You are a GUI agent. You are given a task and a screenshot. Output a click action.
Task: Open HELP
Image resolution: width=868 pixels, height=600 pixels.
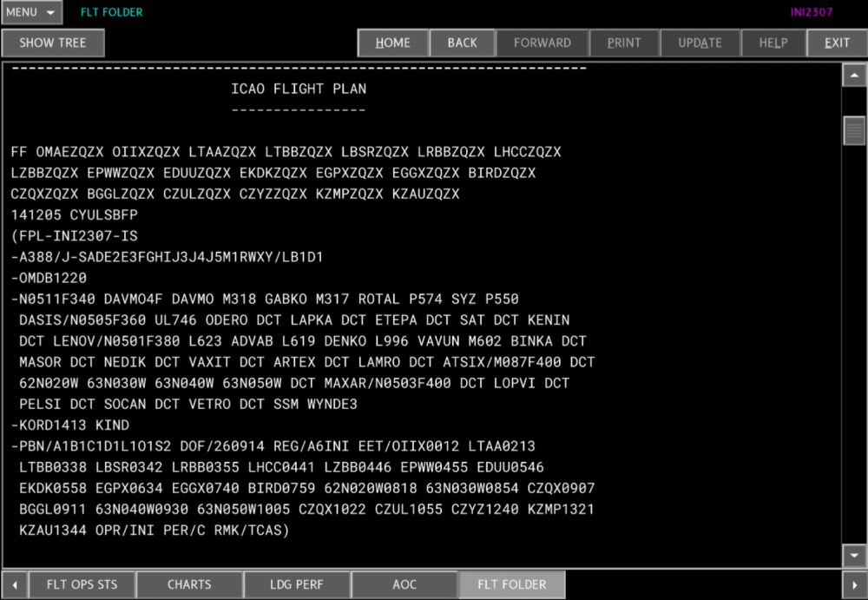[x=773, y=43]
